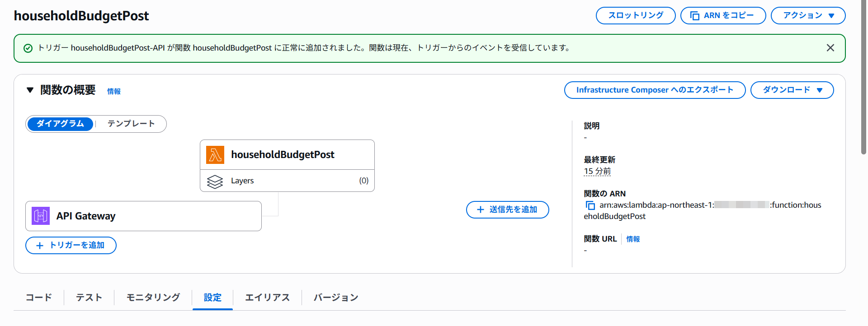The width and height of the screenshot is (868, 326).
Task: Copy the function ARN using copy icon
Action: click(x=590, y=205)
